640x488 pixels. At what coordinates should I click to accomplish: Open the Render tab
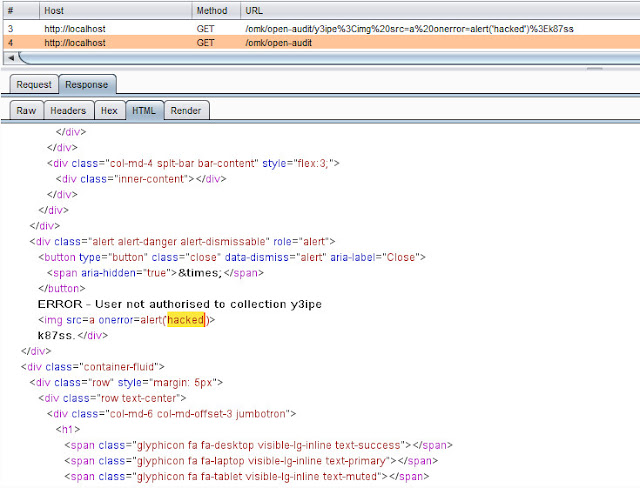click(186, 111)
